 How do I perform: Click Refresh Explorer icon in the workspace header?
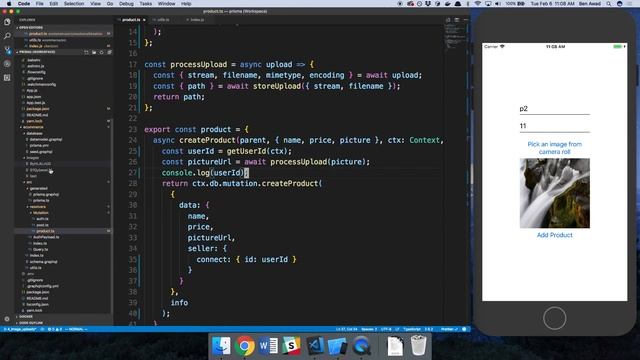coord(102,52)
